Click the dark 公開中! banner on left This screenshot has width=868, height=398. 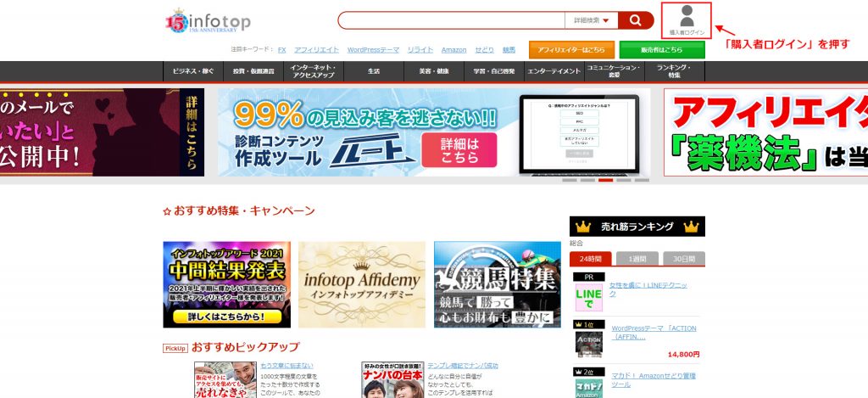[x=102, y=132]
